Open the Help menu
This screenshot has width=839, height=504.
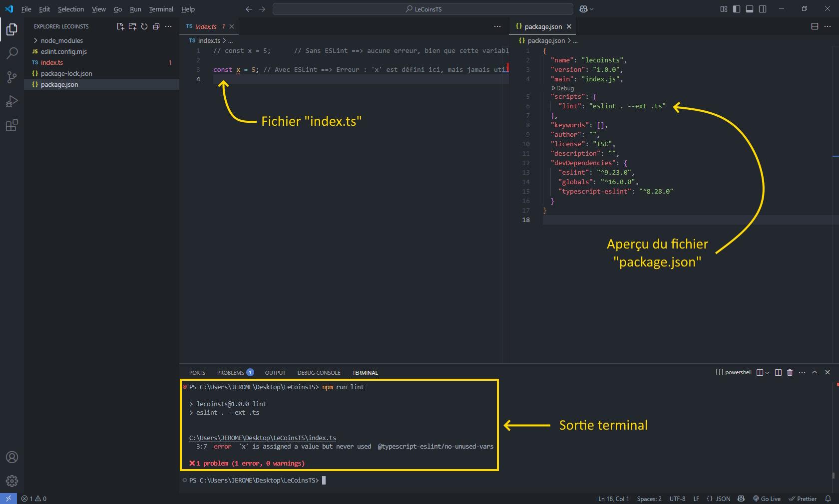(x=188, y=9)
